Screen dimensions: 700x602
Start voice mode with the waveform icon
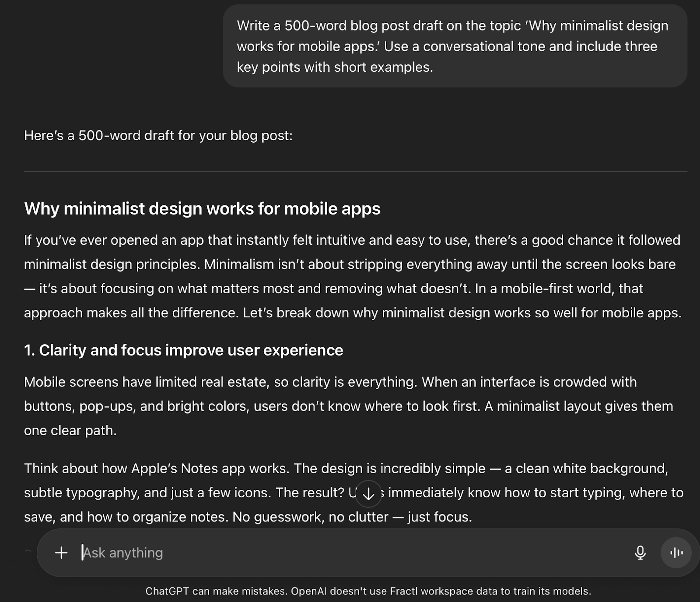tap(676, 553)
